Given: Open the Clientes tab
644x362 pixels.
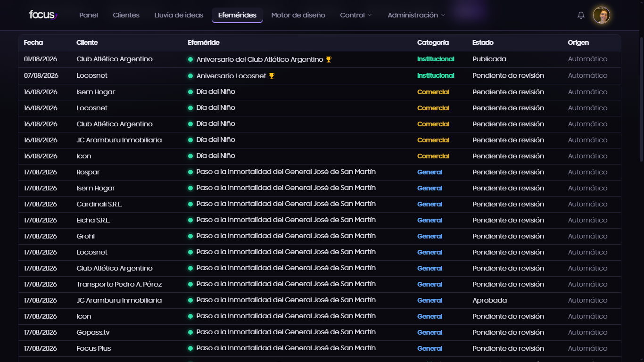Looking at the screenshot, I should (126, 15).
